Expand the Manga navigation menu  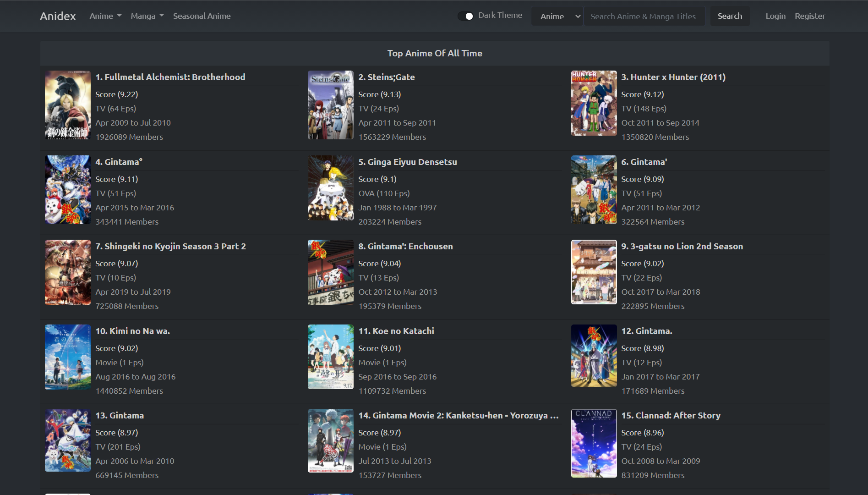[x=147, y=16]
